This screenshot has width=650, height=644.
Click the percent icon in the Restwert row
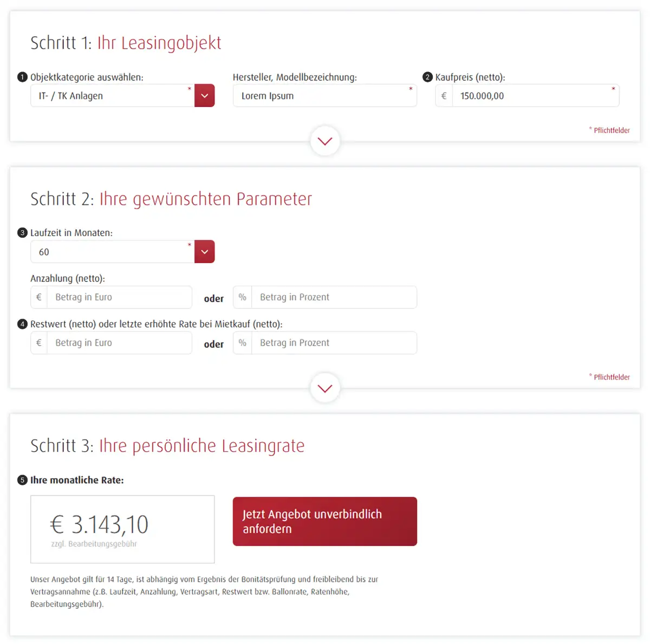pyautogui.click(x=242, y=343)
